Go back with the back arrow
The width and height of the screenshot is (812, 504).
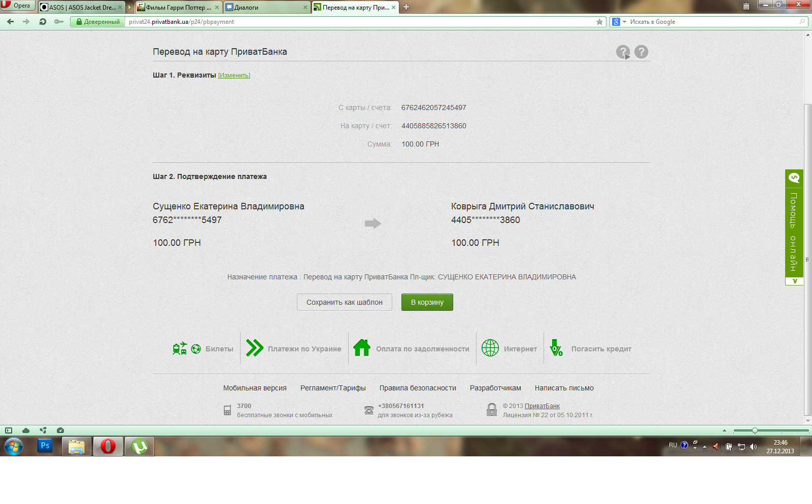coord(10,22)
